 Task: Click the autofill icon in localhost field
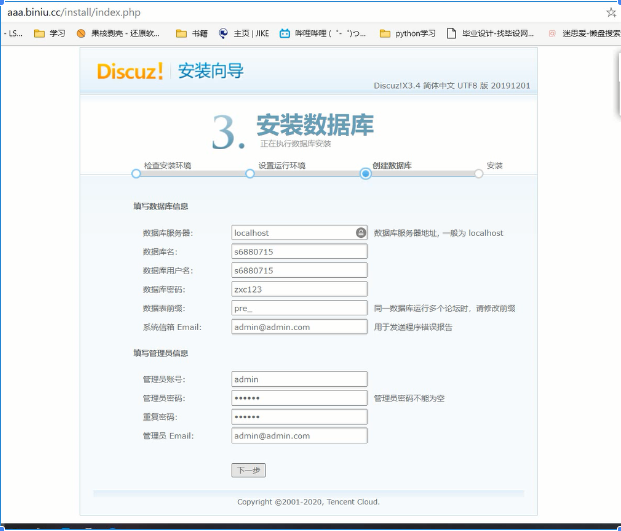pos(360,232)
